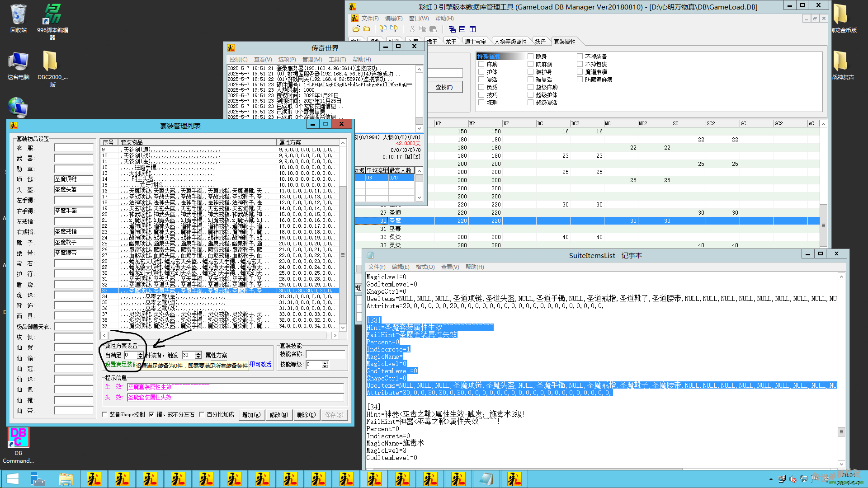This screenshot has height=488, width=868.
Task: Click the cascade windows icon
Action: click(x=452, y=29)
